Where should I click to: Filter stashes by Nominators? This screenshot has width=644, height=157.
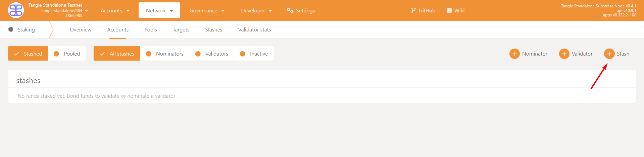point(165,54)
